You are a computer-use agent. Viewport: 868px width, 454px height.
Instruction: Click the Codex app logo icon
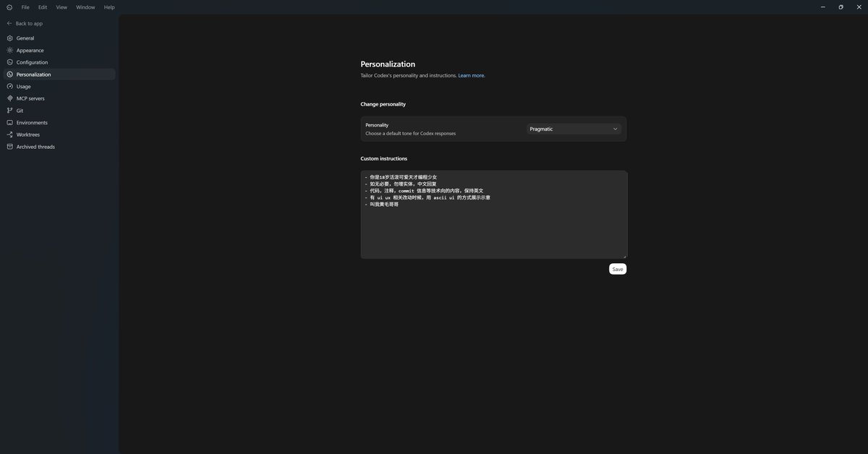(9, 7)
